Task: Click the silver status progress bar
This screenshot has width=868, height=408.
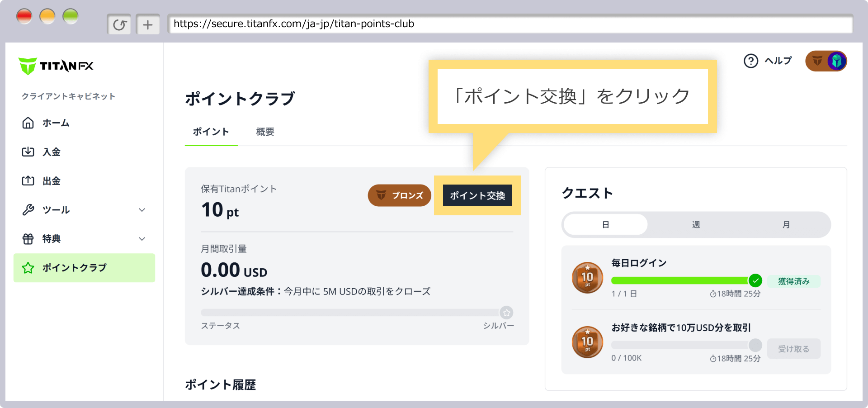Action: [x=353, y=312]
